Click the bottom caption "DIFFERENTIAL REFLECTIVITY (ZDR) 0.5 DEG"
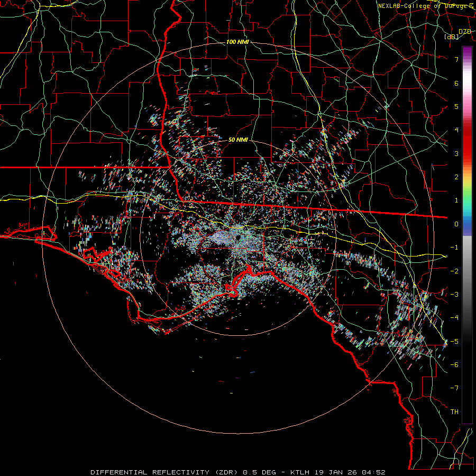 pos(183,472)
